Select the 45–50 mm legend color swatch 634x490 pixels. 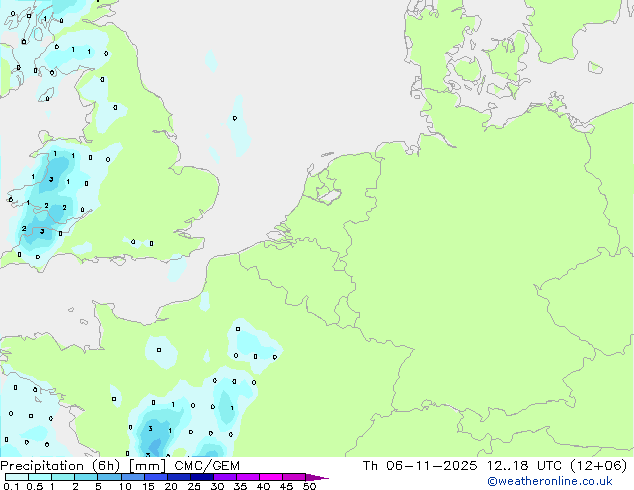[294, 477]
